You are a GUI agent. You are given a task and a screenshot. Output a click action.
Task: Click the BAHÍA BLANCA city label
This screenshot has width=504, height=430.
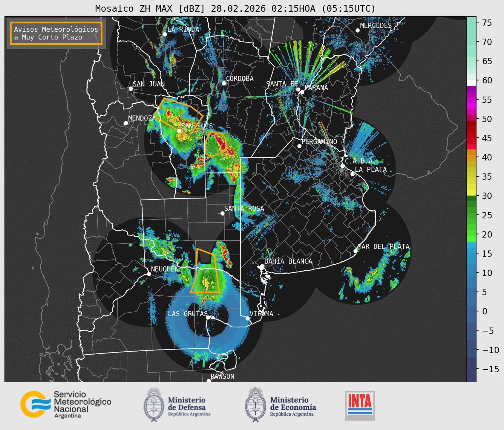pyautogui.click(x=288, y=261)
